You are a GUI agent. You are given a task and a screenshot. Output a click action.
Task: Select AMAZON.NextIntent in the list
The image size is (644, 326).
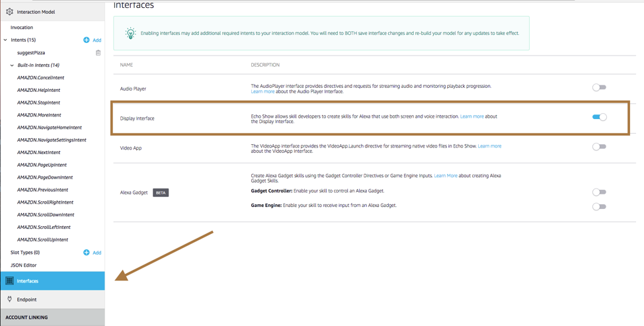tap(38, 152)
